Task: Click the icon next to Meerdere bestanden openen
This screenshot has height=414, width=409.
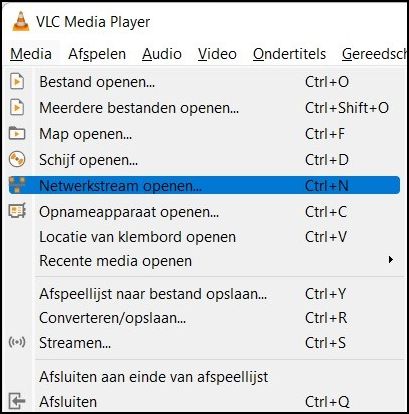Action: coord(17,108)
